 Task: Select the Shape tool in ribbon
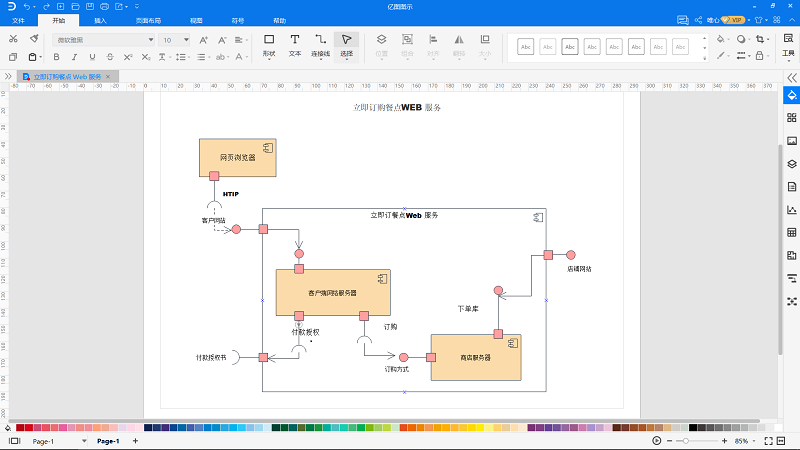tap(269, 46)
